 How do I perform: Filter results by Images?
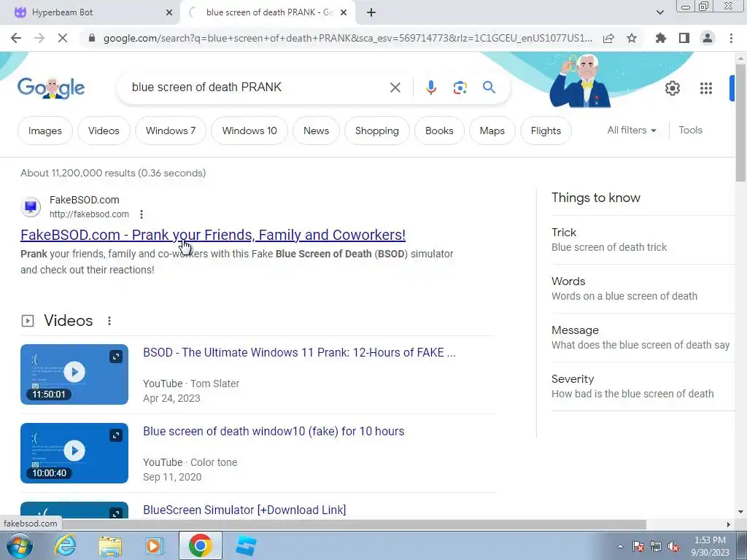44,131
